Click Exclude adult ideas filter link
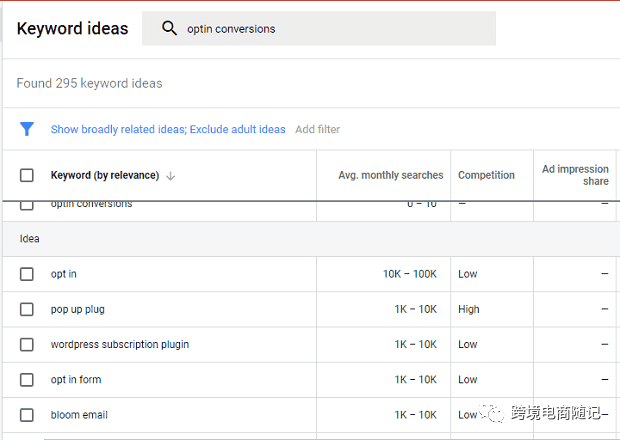 pyautogui.click(x=238, y=129)
